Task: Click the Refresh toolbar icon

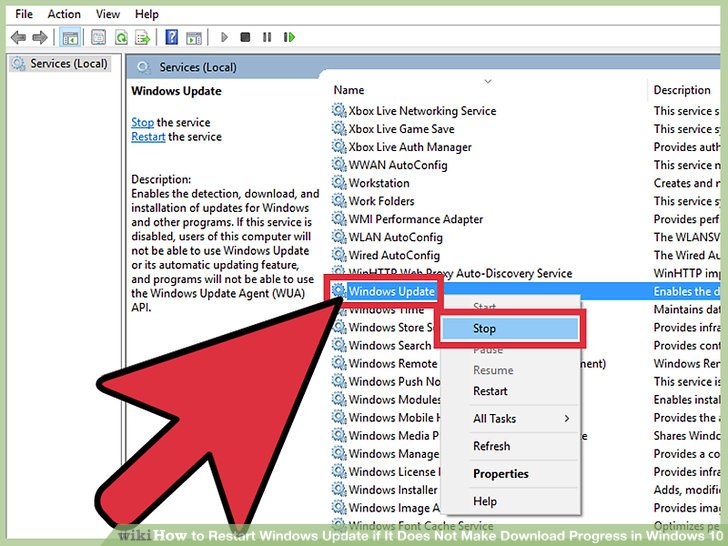Action: click(121, 37)
